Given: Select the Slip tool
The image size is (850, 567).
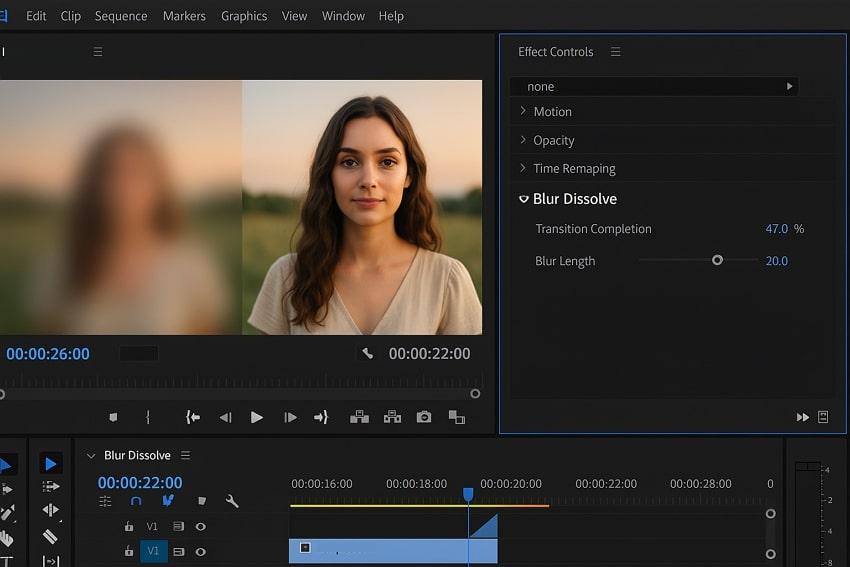Looking at the screenshot, I should point(50,561).
